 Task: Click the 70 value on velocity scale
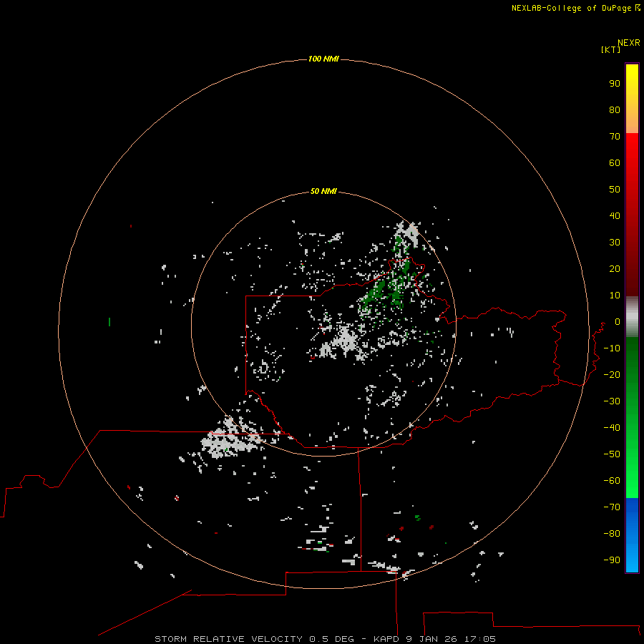(x=615, y=137)
